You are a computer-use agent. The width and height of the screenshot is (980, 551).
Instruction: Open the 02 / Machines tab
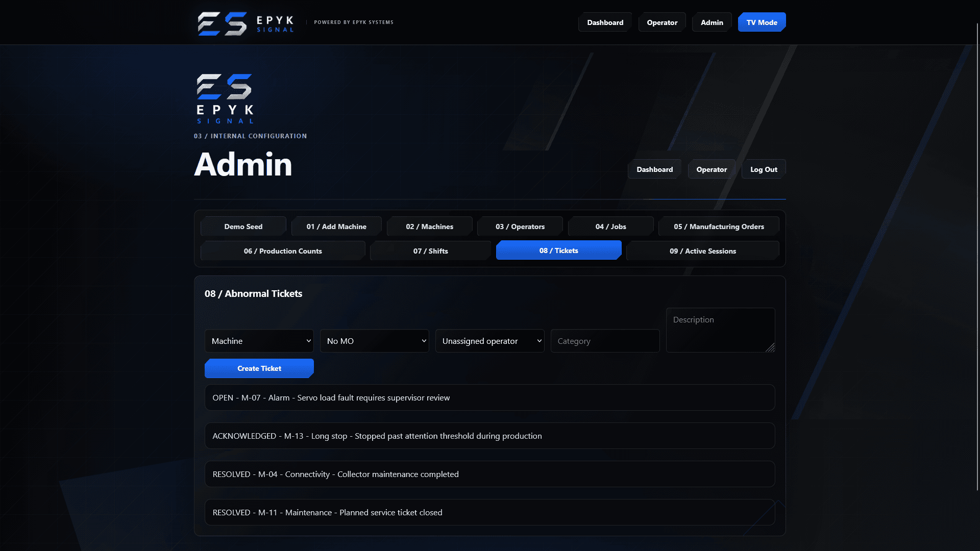click(x=429, y=227)
